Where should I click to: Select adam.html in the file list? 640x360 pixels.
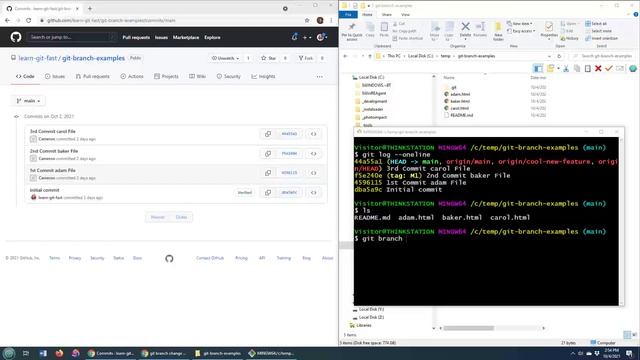pyautogui.click(x=460, y=94)
